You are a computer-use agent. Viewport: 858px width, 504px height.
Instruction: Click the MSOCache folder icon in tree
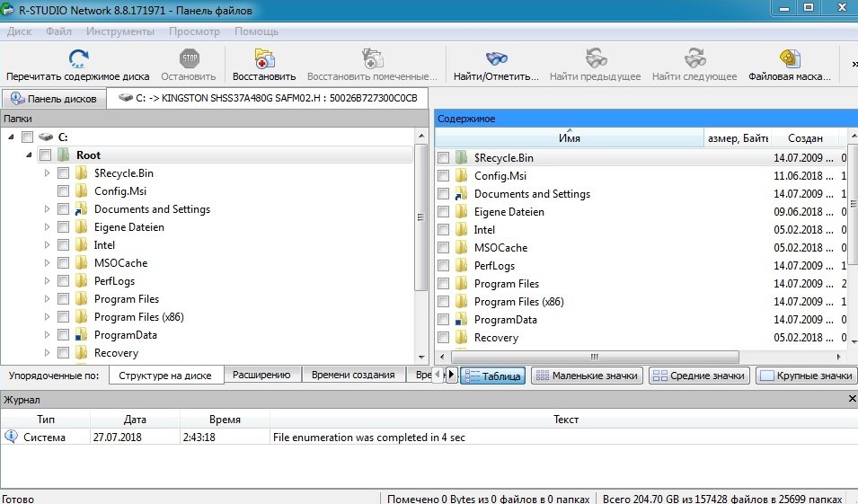coord(81,263)
